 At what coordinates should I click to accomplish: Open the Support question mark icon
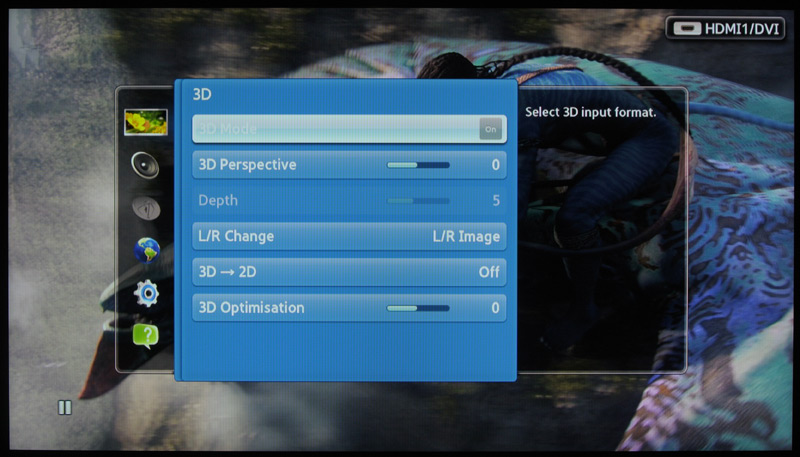pyautogui.click(x=146, y=336)
